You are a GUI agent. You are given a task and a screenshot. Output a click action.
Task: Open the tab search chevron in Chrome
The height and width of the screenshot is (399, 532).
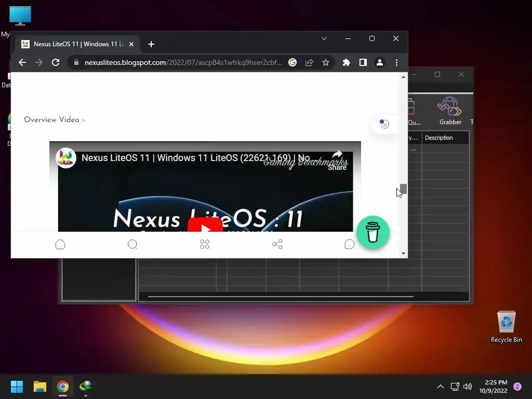pyautogui.click(x=324, y=38)
